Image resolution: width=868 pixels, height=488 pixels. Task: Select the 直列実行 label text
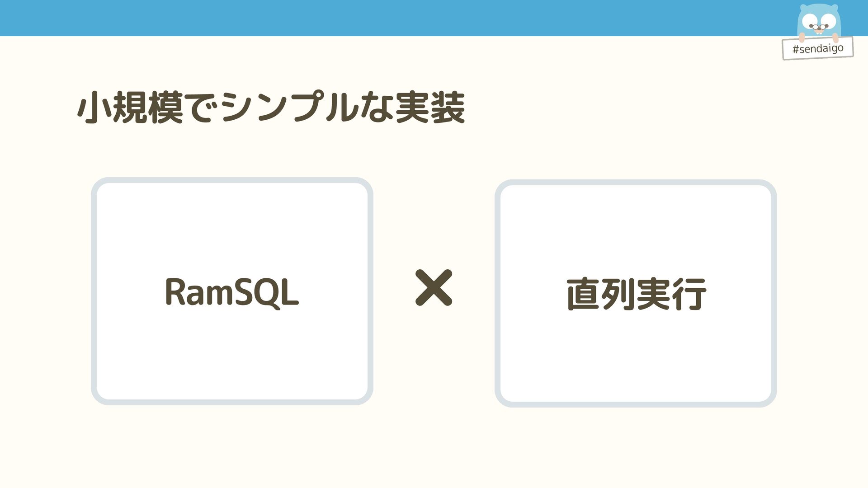[636, 295]
